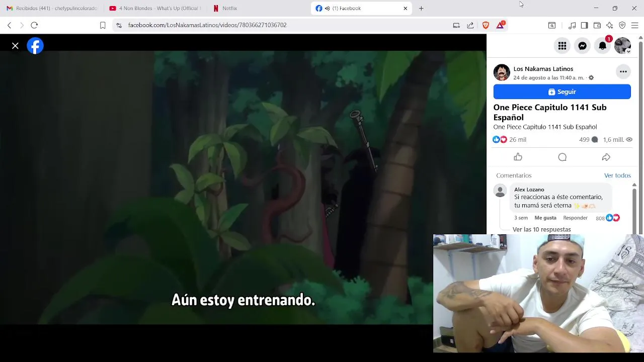
Task: Open the Brave Rewards triangle icon
Action: pyautogui.click(x=500, y=25)
